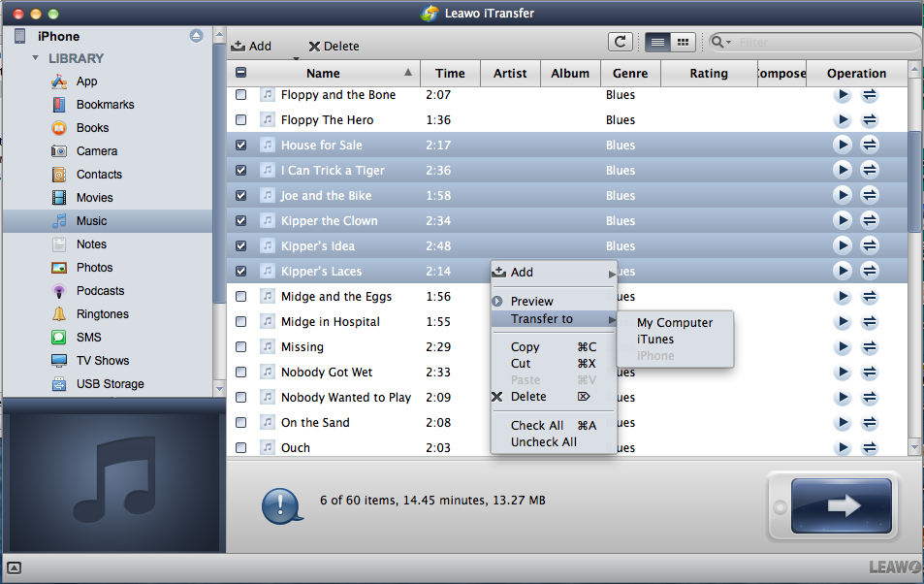Toggle the select-all checkbox in header

coord(241,73)
